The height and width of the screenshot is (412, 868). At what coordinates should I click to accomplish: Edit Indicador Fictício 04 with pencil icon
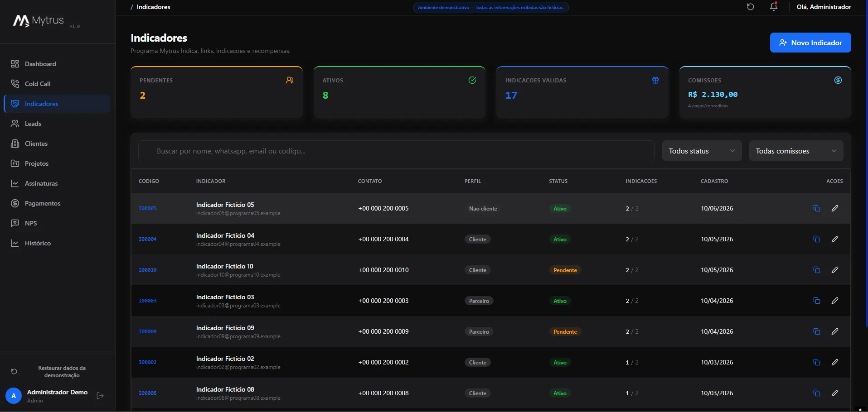(835, 239)
